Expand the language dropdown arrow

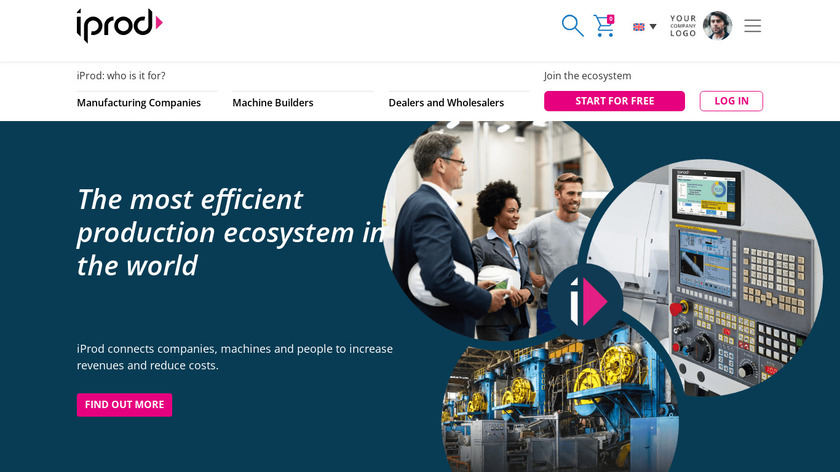[653, 26]
